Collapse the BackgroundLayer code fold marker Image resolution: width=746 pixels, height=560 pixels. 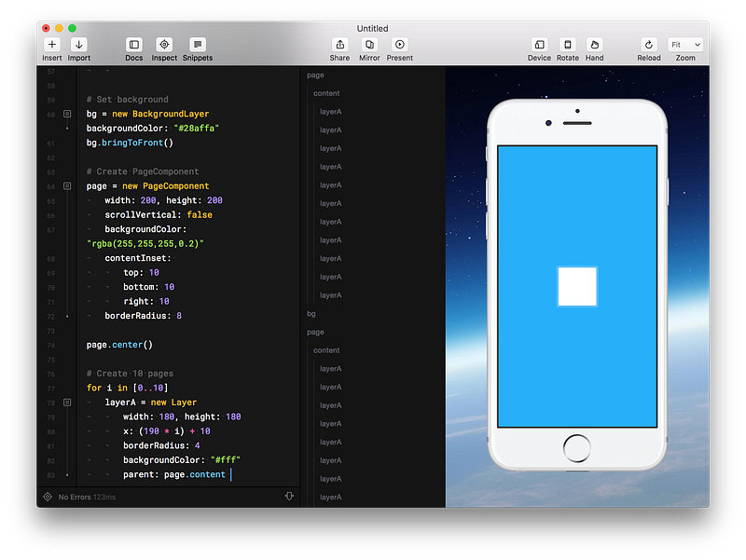[67, 114]
